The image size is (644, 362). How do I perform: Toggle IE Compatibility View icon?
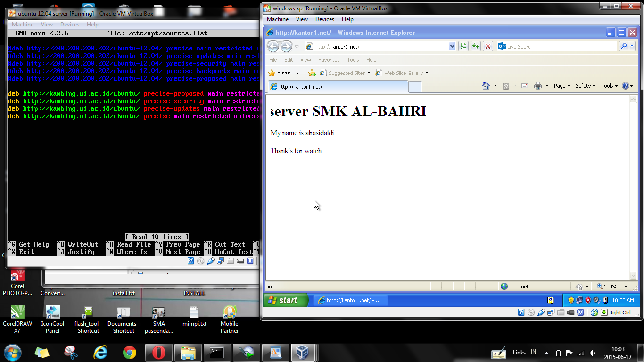[463, 46]
